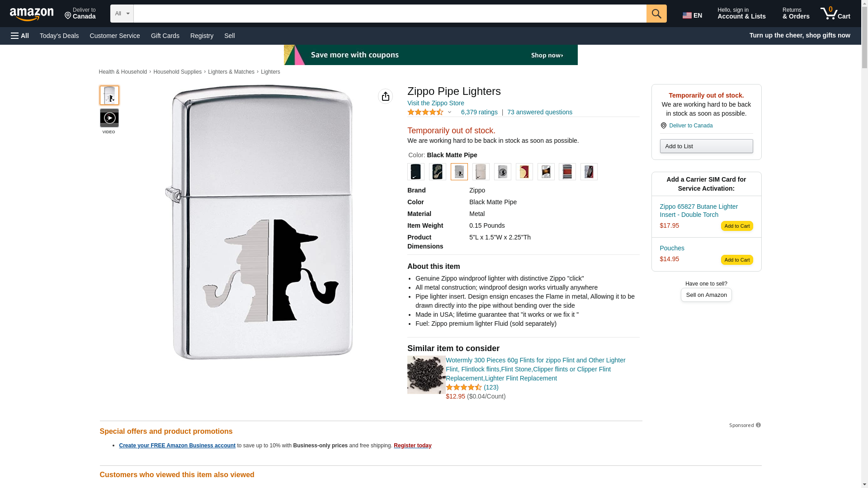Screen dimensions: 868x488
Task: Click the search magnifying glass button
Action: (x=656, y=14)
